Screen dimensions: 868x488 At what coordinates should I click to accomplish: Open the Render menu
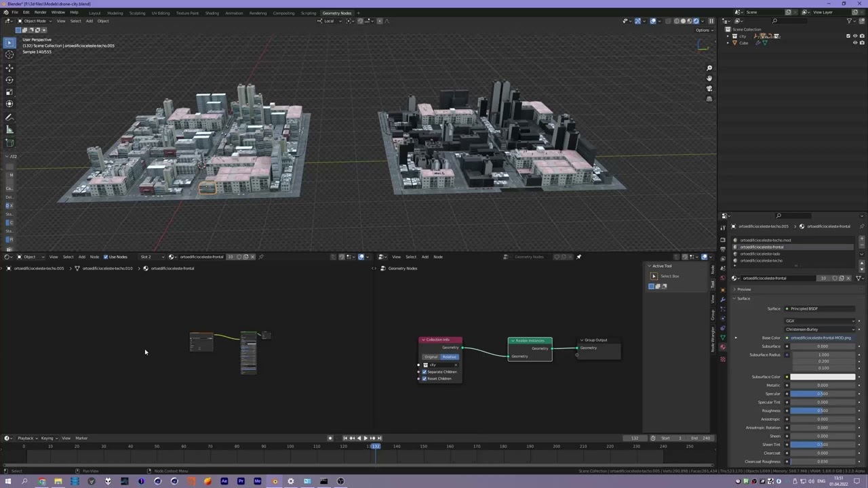tap(40, 12)
